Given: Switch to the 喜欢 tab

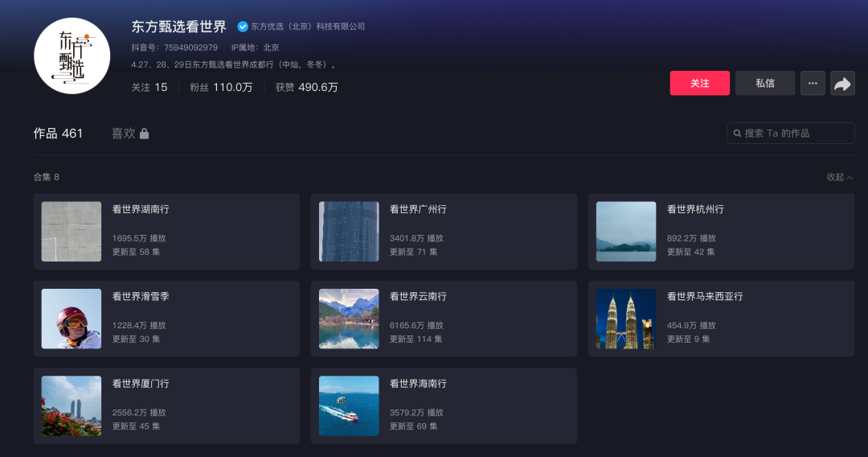Looking at the screenshot, I should tap(130, 134).
